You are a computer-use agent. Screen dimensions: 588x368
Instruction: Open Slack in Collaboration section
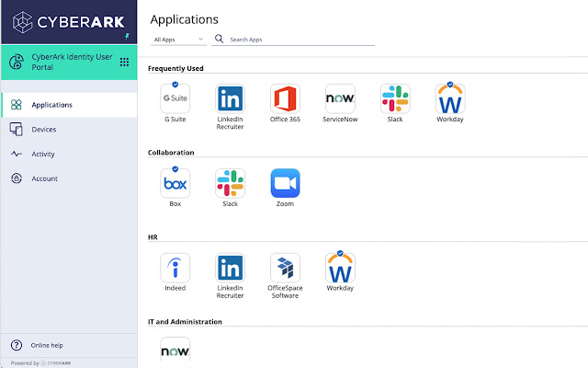(x=230, y=183)
